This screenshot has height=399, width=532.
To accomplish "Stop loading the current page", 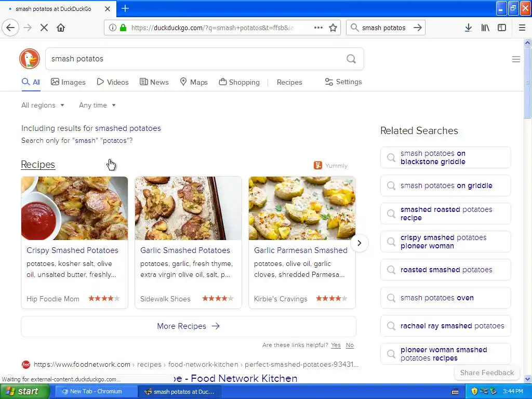I will pyautogui.click(x=44, y=28).
